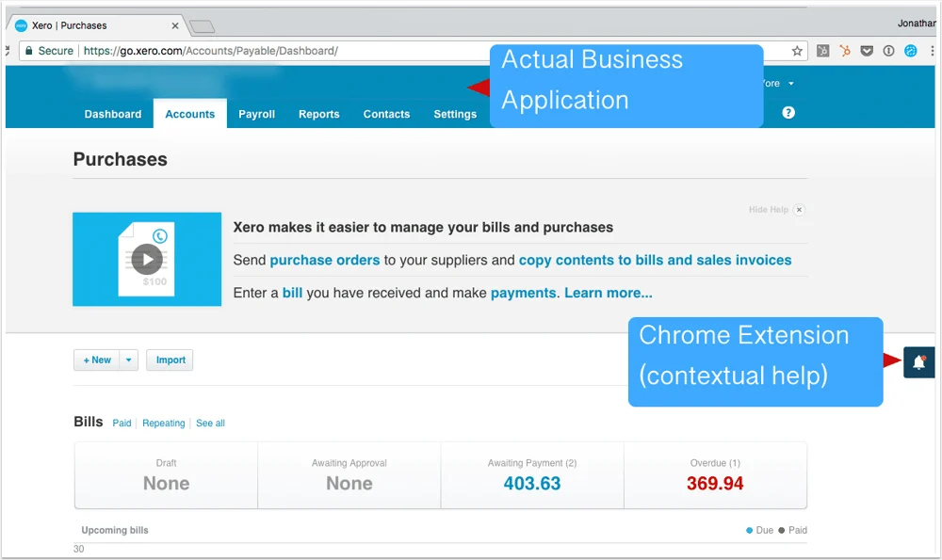Click the contextual help bell icon

pos(918,362)
